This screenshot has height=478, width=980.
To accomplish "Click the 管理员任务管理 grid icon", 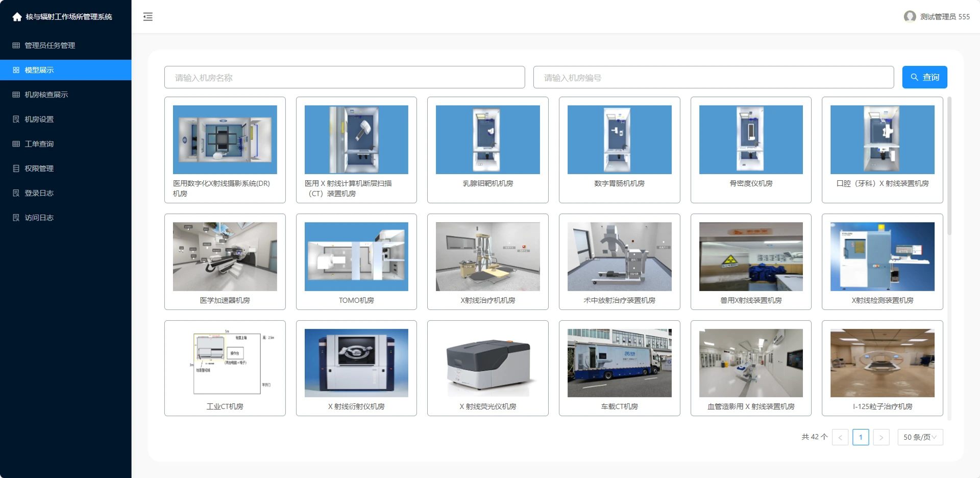I will pos(16,45).
